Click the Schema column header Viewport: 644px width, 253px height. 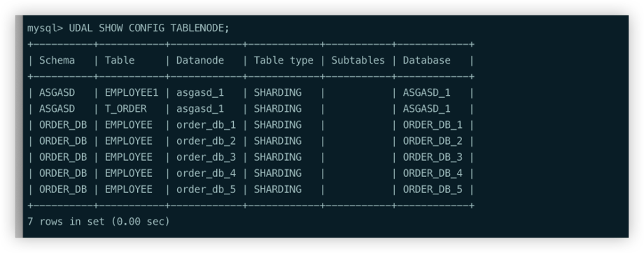[57, 60]
